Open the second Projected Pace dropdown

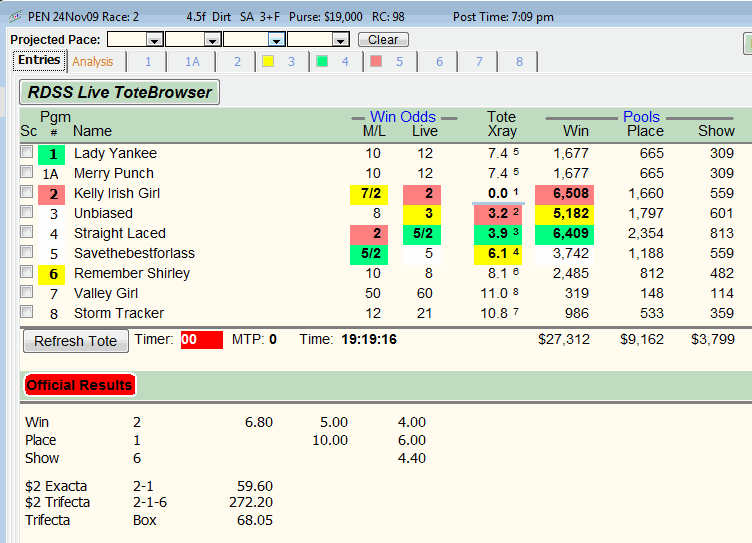(212, 40)
